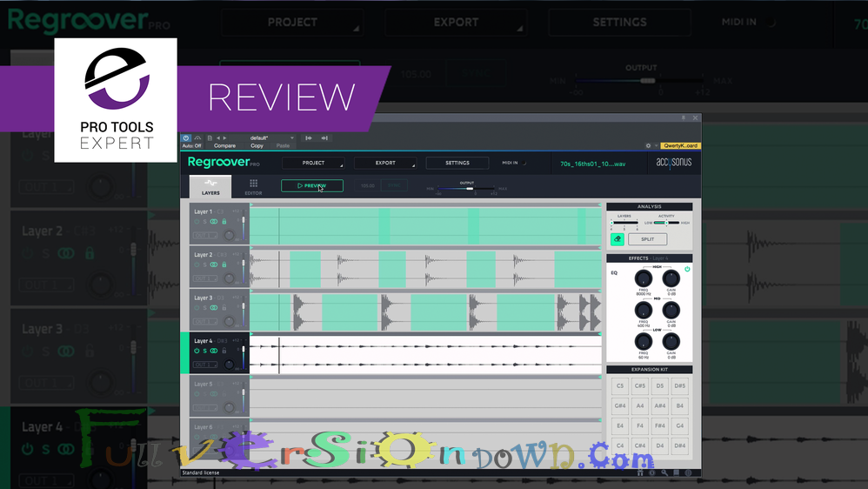
Task: Open Layer 2 OUT 1 output selector
Action: (206, 278)
